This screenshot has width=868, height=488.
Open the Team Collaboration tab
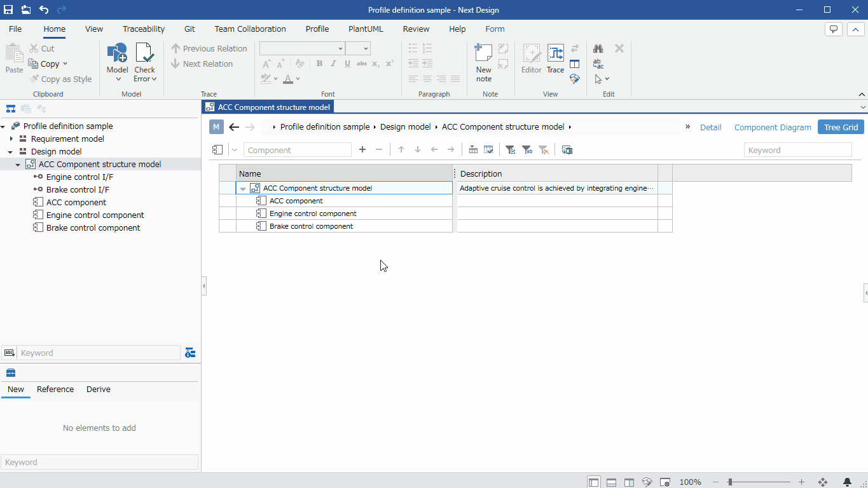coord(250,29)
